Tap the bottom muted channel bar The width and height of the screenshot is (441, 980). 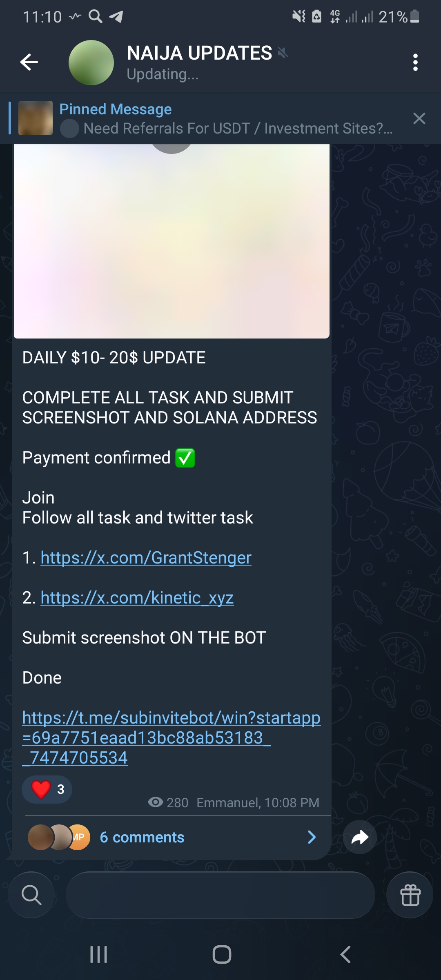click(220, 895)
